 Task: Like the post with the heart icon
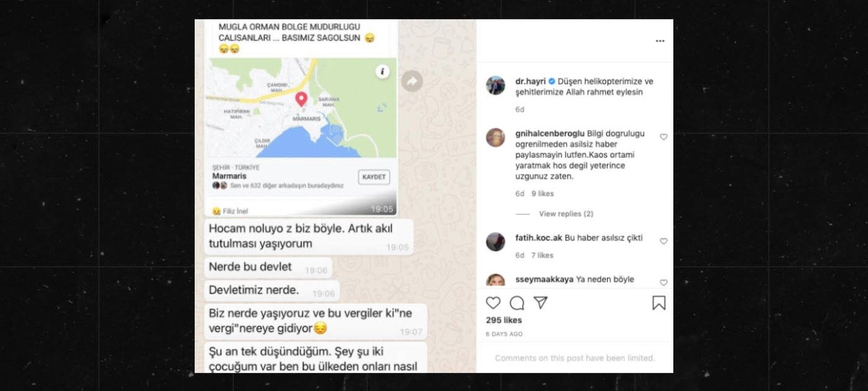tap(493, 303)
